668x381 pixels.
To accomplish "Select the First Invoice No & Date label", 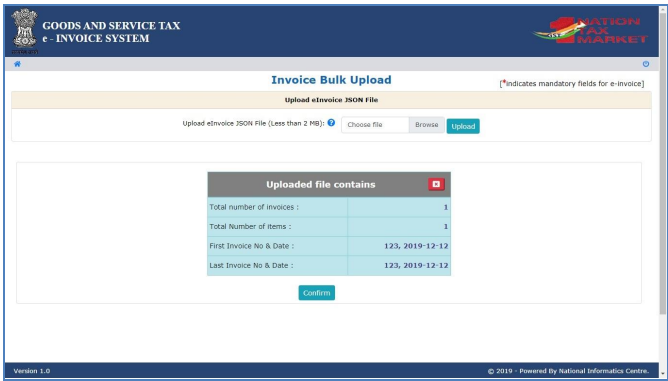I will click(251, 246).
